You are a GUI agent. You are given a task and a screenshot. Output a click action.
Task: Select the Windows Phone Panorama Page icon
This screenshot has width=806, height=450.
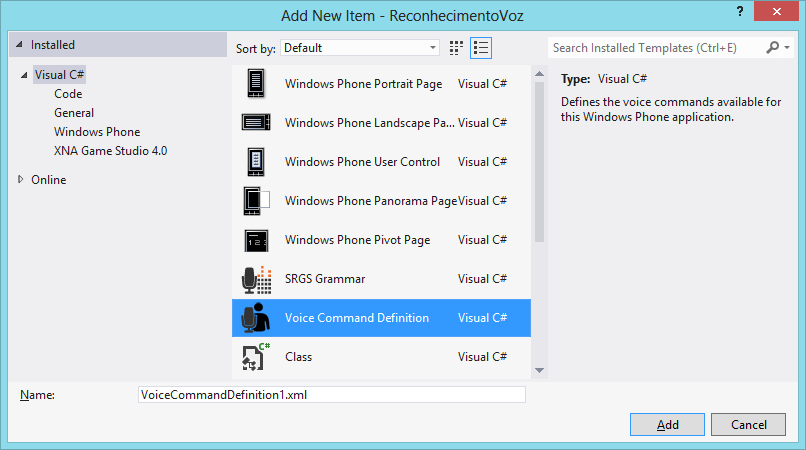pyautogui.click(x=256, y=201)
